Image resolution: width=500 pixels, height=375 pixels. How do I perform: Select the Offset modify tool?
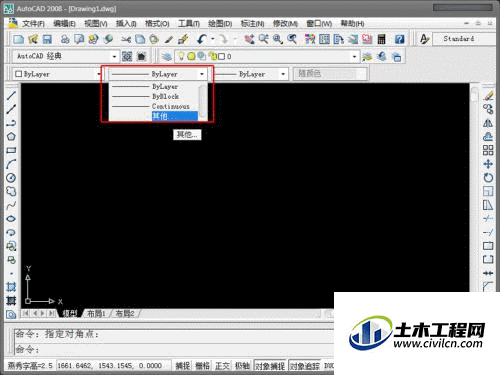488,137
